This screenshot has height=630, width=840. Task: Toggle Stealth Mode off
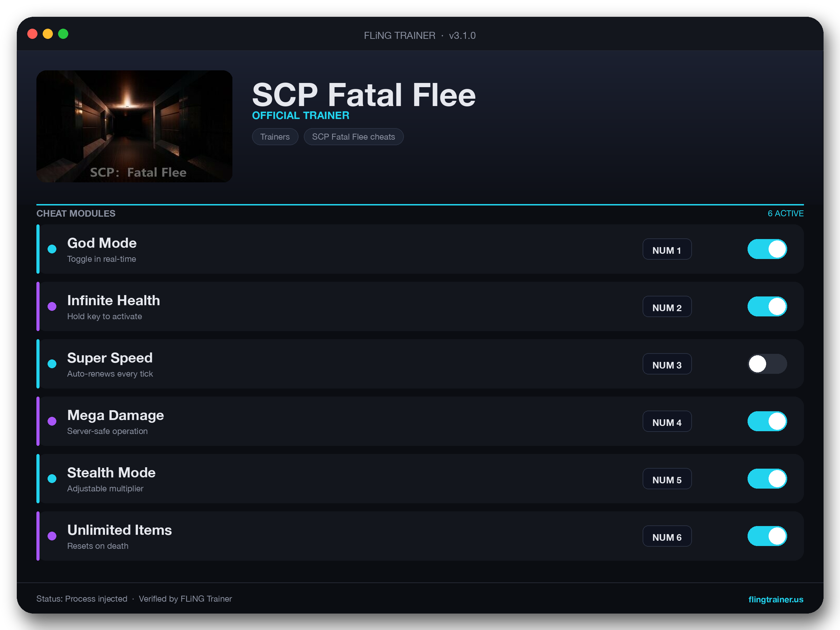click(x=767, y=478)
